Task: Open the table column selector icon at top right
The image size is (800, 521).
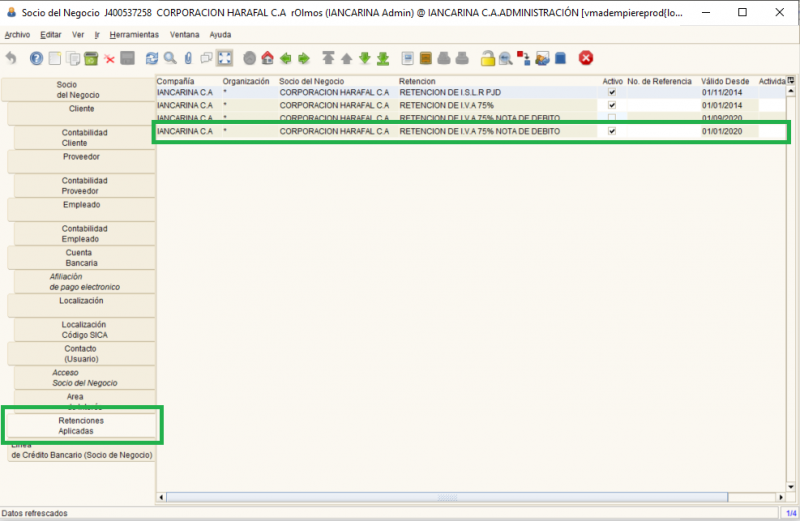Action: click(791, 80)
